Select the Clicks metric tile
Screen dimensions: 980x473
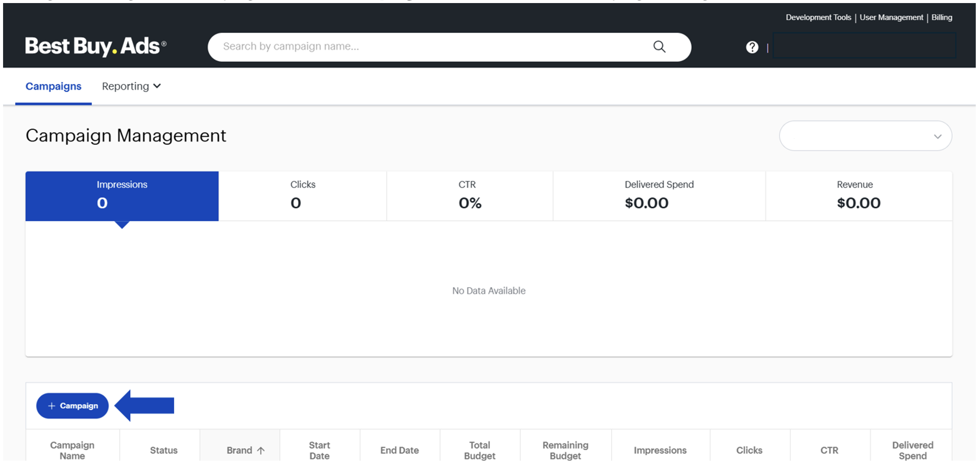click(x=302, y=196)
